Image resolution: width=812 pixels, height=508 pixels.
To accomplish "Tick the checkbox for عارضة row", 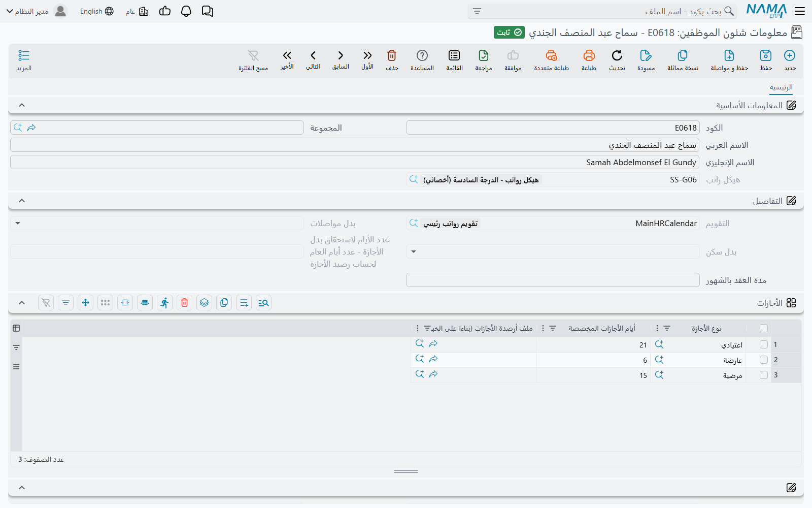I will click(x=764, y=360).
